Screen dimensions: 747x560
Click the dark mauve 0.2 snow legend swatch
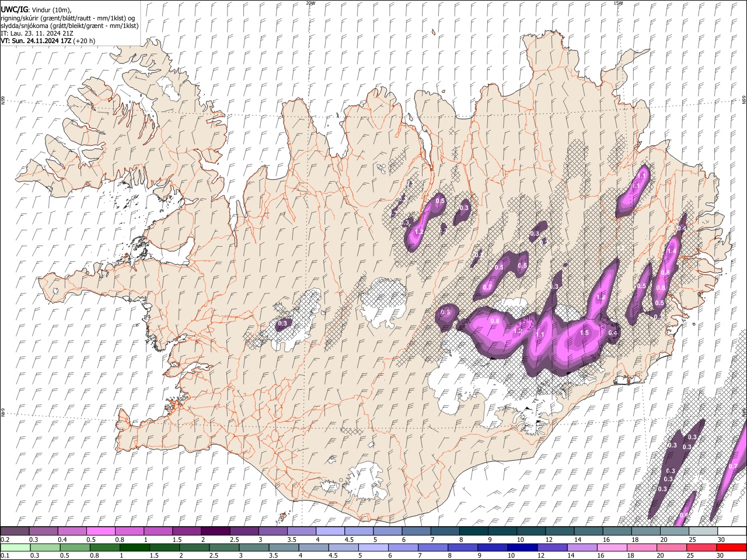click(x=15, y=531)
